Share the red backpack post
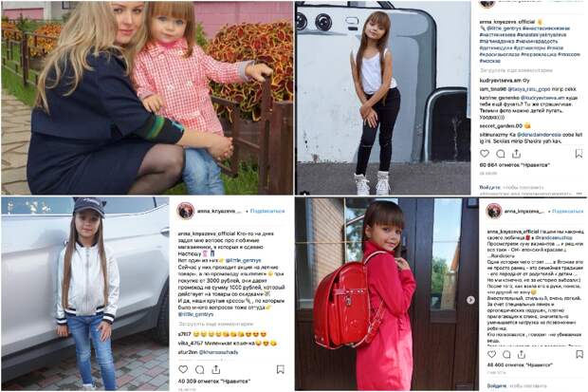 click(522, 354)
